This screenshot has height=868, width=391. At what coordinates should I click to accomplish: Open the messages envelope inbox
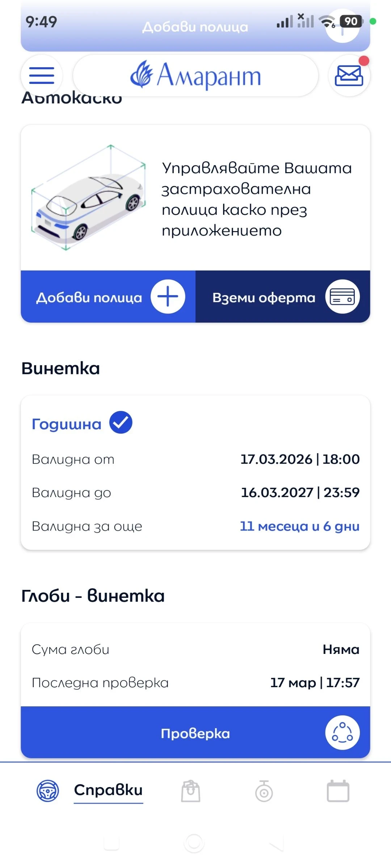(349, 76)
